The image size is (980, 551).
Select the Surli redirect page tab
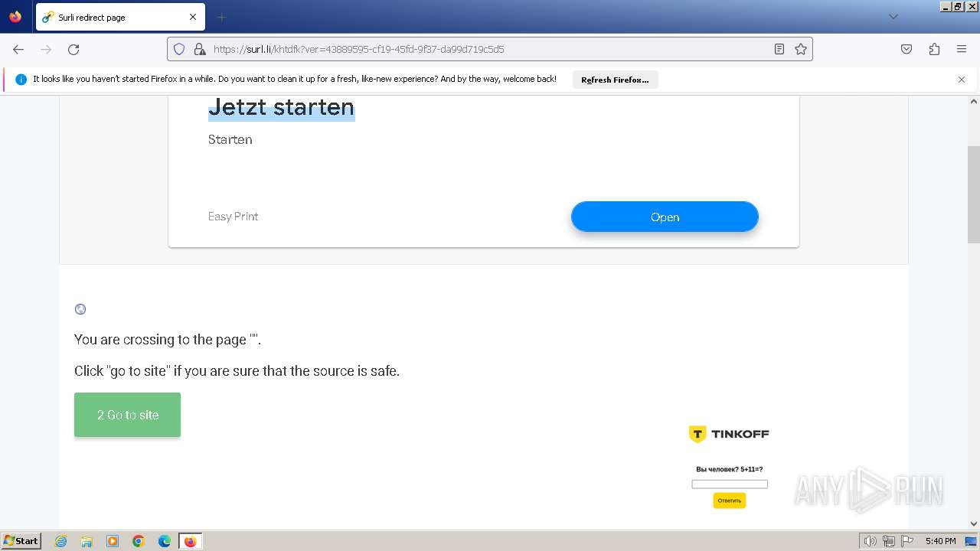tap(119, 17)
